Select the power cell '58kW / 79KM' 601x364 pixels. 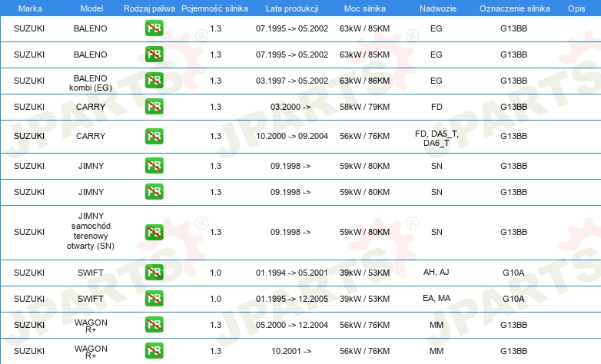pos(364,107)
